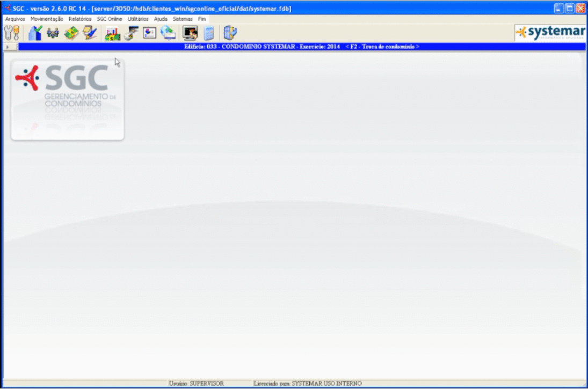Viewport: 588px width, 389px height.
Task: Click the green money stack icon
Action: tap(71, 33)
